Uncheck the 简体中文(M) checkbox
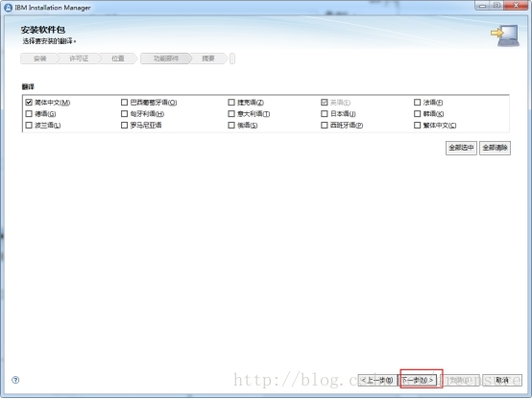 (x=29, y=102)
